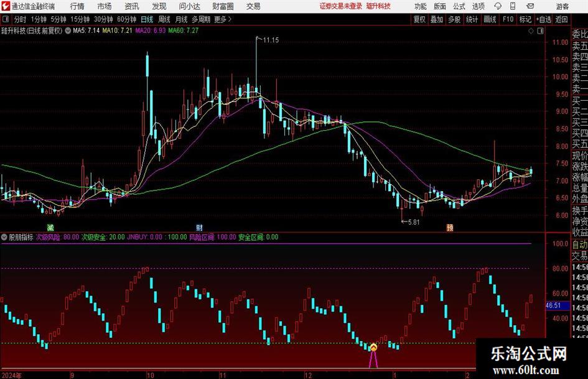Open the 资讯 menu
588x379 pixels.
pyautogui.click(x=132, y=6)
